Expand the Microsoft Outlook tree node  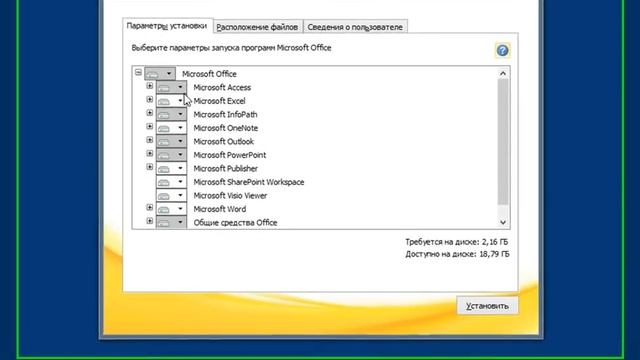150,140
